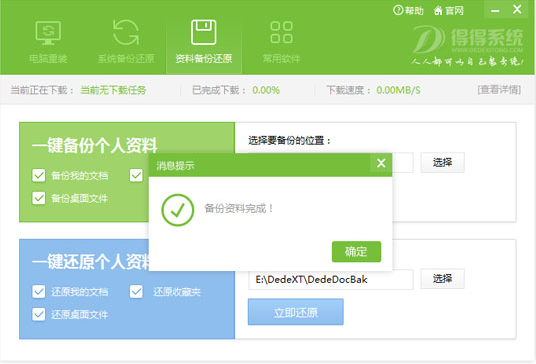Toggle 还原桌面文件 checkbox

click(x=39, y=314)
